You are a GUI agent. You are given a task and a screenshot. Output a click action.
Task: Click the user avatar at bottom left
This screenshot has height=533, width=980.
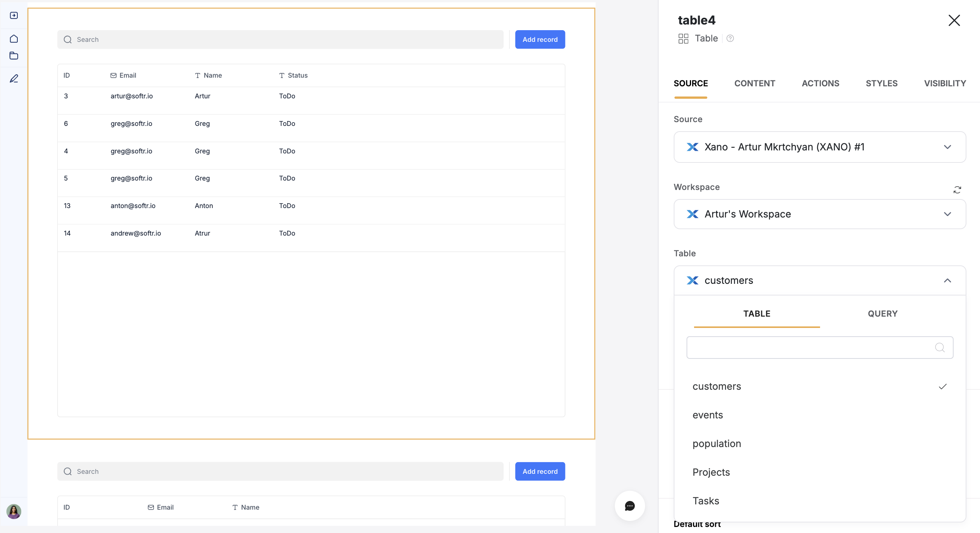[x=14, y=512]
